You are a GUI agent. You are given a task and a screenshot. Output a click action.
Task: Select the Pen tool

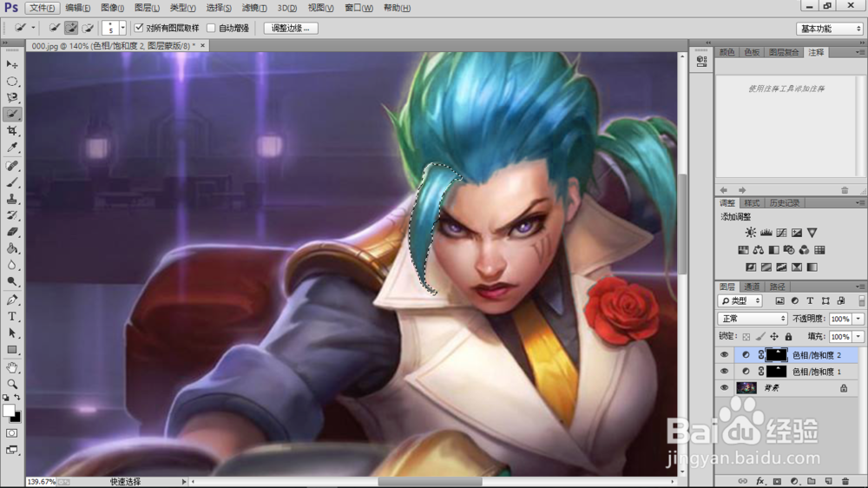11,300
